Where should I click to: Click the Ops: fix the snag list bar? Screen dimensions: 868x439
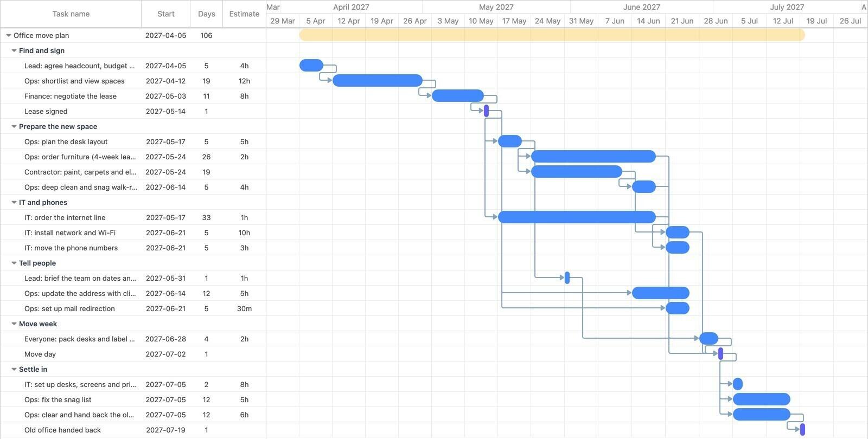pos(762,399)
